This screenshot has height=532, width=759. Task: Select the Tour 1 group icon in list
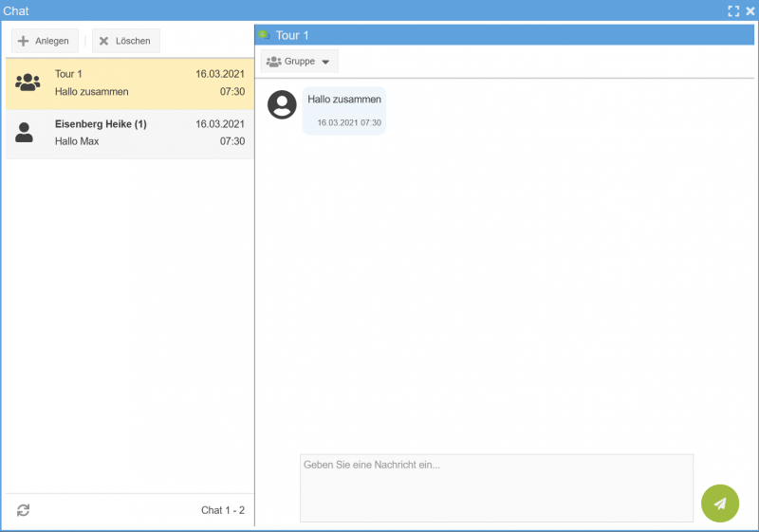pyautogui.click(x=28, y=83)
